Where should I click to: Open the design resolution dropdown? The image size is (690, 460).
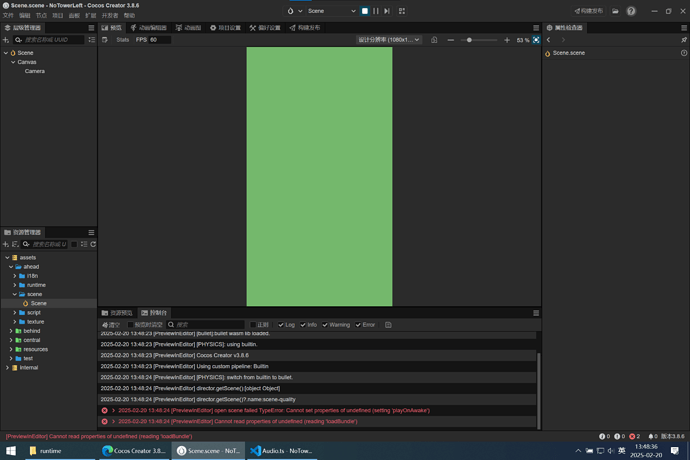[x=389, y=40]
